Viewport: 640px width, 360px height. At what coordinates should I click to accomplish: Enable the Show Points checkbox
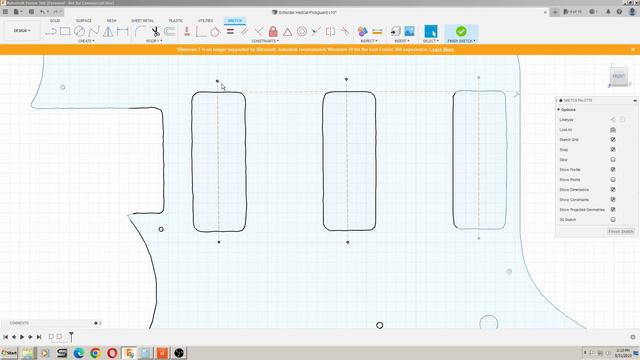point(613,180)
